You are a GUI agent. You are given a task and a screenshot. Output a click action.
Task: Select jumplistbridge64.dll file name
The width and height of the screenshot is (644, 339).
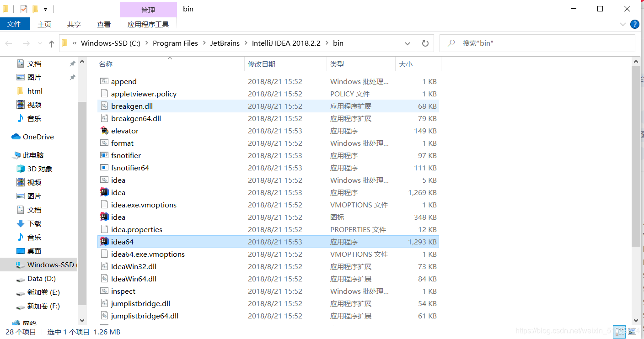(x=145, y=316)
